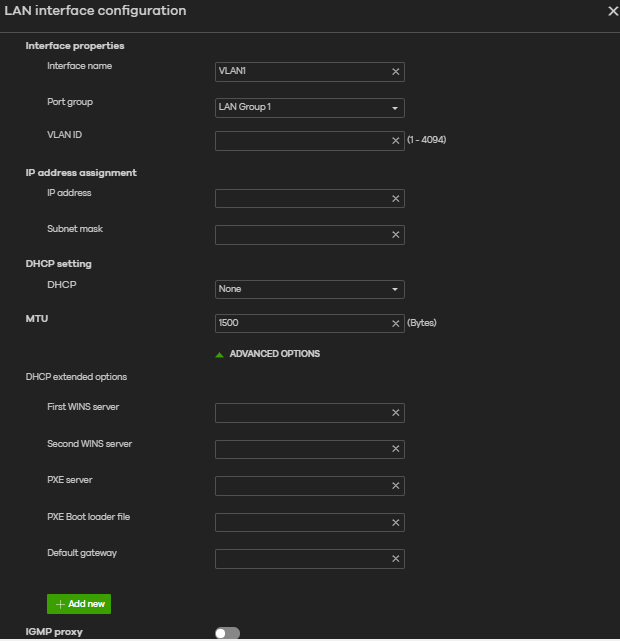
Task: Clear the VLAN ID field using X icon
Action: pyautogui.click(x=395, y=141)
